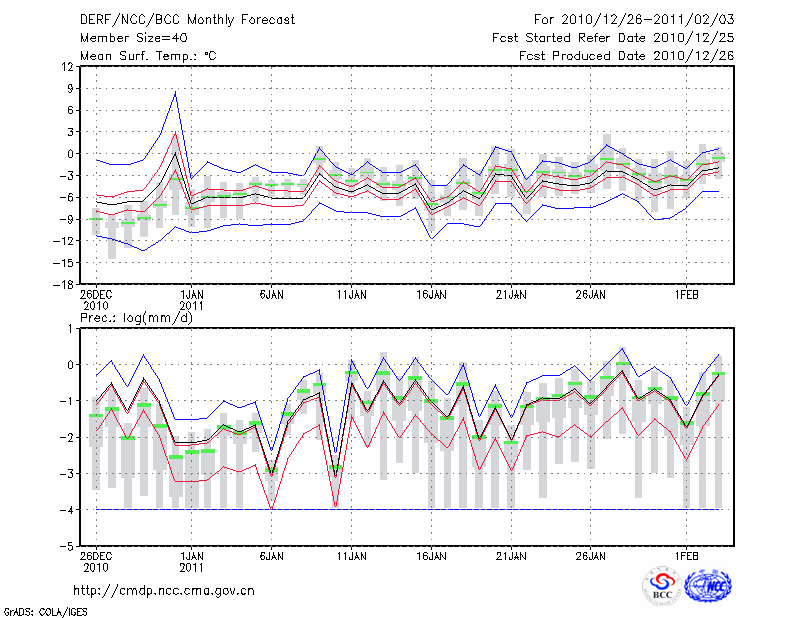Click the blue temperature peak before 1JAN
The height and width of the screenshot is (618, 800).
click(x=175, y=92)
